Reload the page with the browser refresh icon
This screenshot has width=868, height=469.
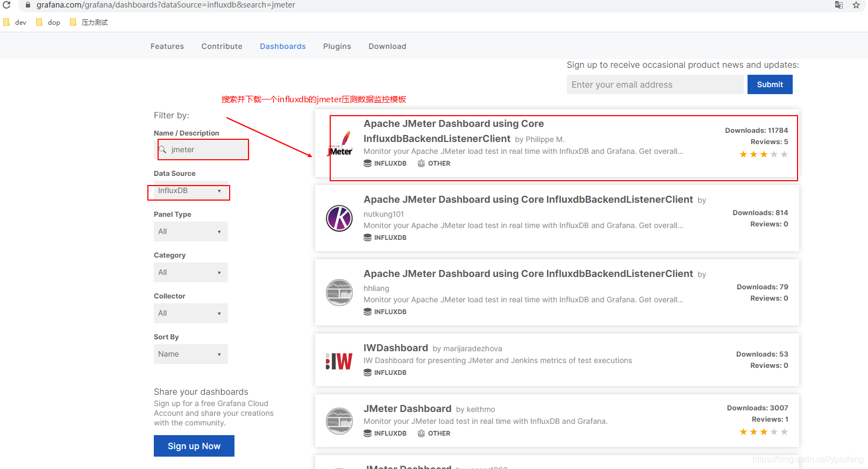(x=6, y=5)
